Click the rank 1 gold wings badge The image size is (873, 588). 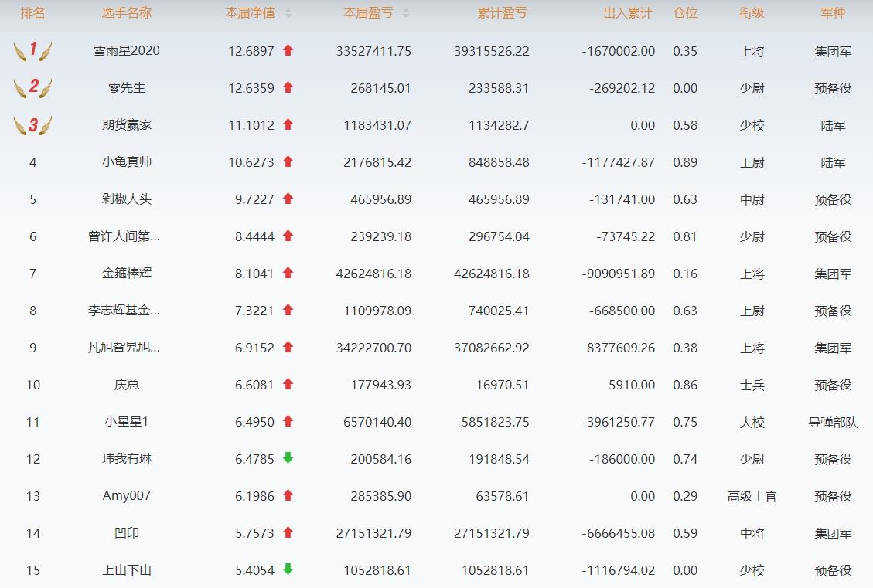coord(32,51)
